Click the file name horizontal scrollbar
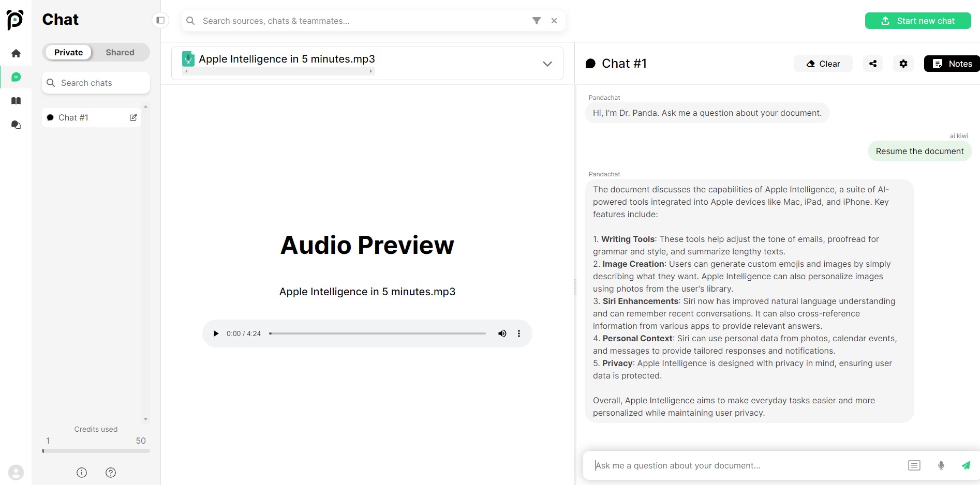The width and height of the screenshot is (980, 485). (x=278, y=71)
